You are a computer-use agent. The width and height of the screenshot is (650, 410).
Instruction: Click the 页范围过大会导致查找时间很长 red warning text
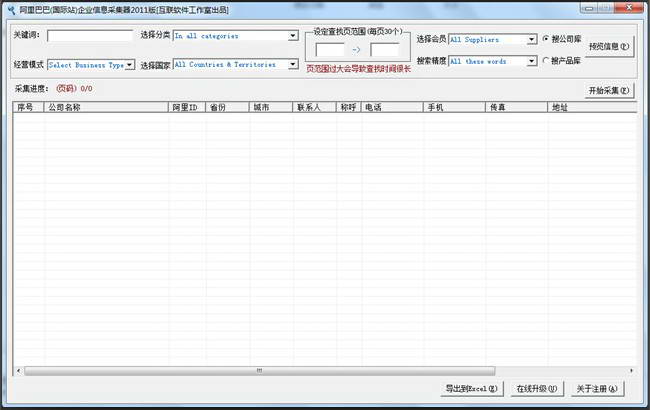tap(358, 69)
